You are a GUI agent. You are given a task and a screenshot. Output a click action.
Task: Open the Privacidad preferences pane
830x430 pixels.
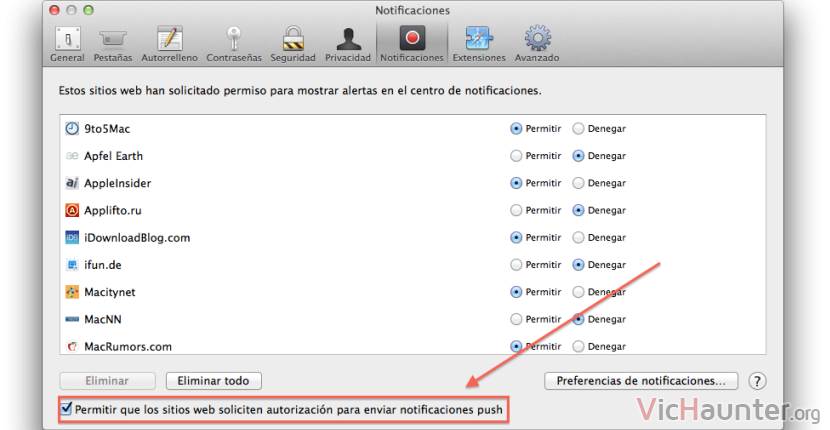(348, 44)
